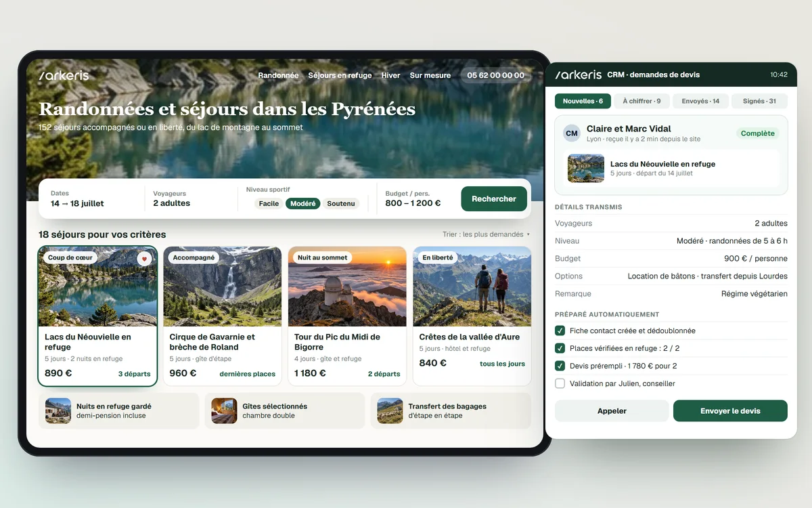Click the Transfert des bagages thumbnail icon
812x508 pixels.
390,410
